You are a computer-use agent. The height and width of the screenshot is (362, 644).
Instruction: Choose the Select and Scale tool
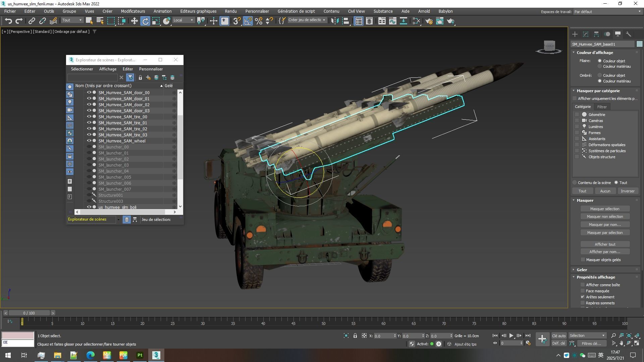[x=156, y=21]
